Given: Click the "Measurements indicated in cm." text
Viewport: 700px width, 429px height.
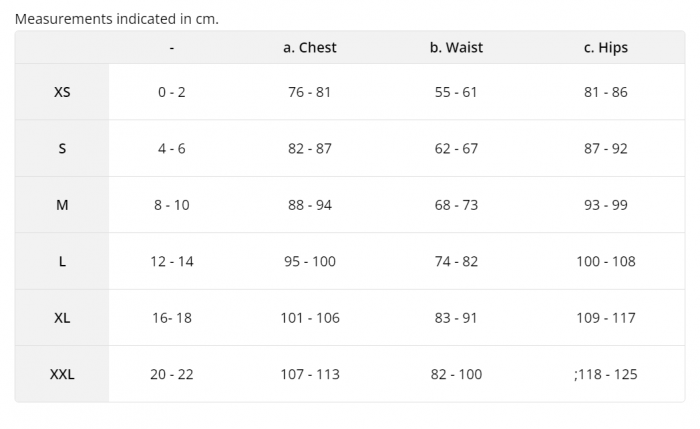Looking at the screenshot, I should coord(117,19).
